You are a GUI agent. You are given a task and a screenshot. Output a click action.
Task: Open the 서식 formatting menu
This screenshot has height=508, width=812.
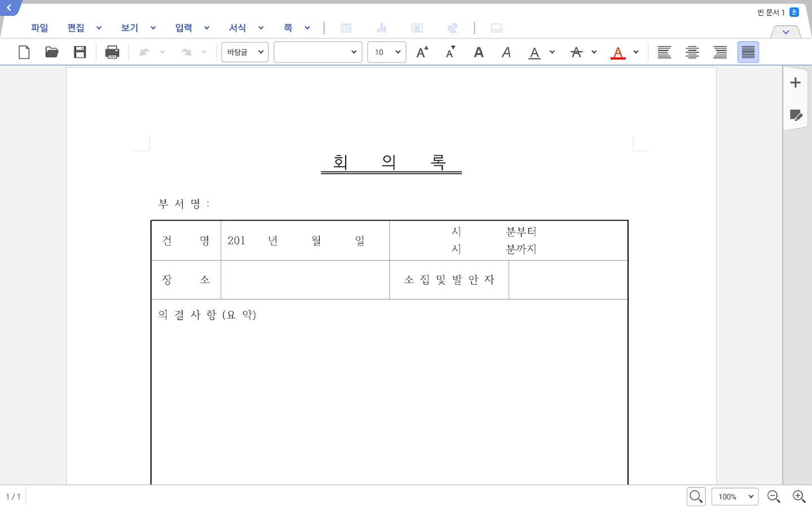coord(237,27)
